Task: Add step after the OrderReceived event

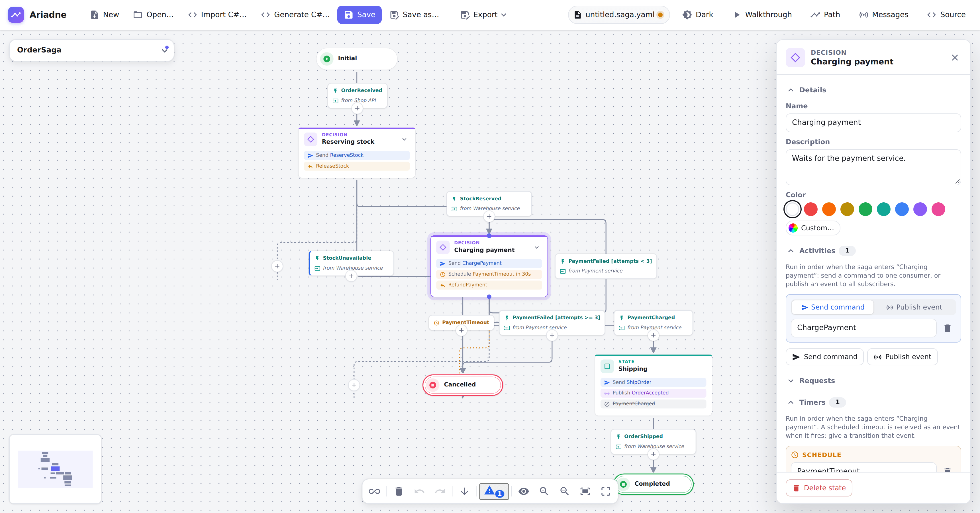Action: (357, 109)
